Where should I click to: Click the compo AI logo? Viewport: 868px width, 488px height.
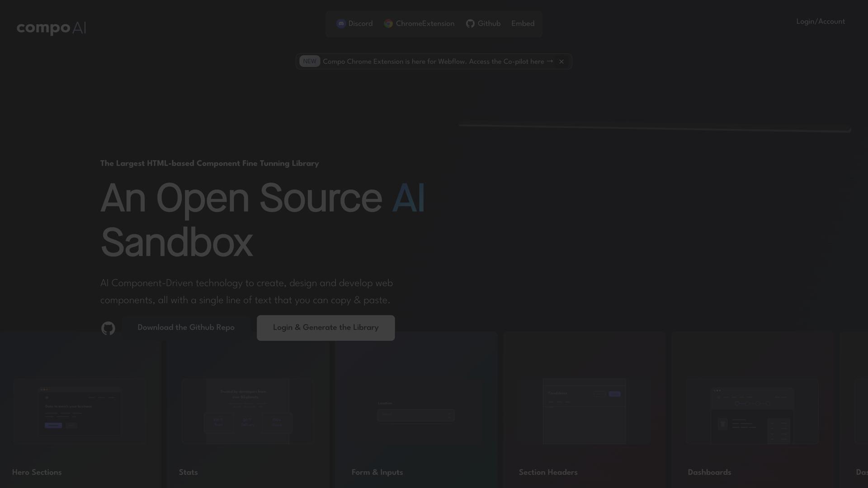point(51,28)
